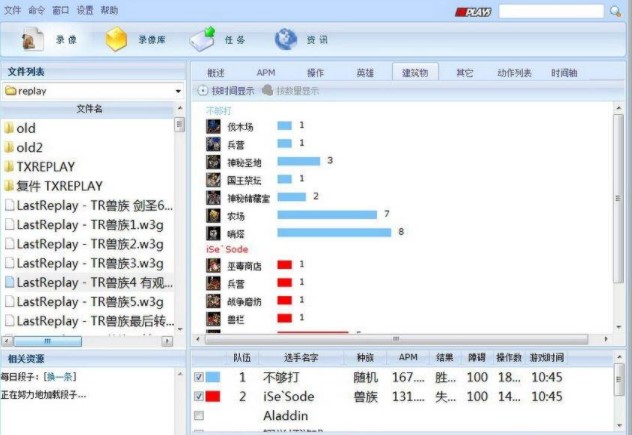The height and width of the screenshot is (435, 632).
Task: Click the blue color swatch for 不够打
Action: tap(213, 377)
